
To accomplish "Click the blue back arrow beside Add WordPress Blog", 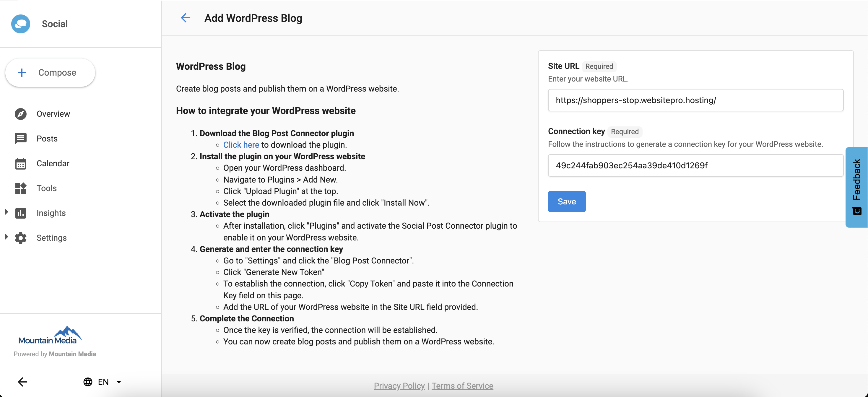I will [x=186, y=18].
